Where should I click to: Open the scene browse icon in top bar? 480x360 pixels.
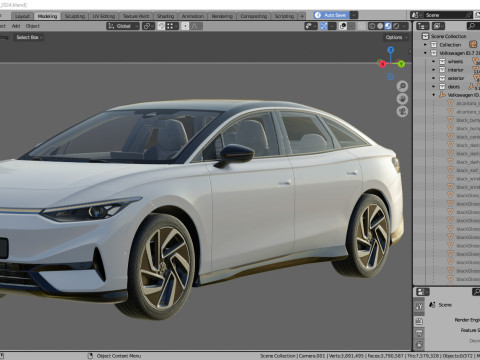415,15
